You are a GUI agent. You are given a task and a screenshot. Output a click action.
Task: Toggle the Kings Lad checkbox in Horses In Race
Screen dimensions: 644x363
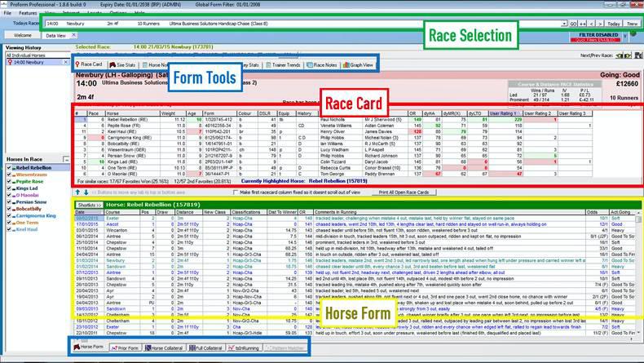click(9, 188)
